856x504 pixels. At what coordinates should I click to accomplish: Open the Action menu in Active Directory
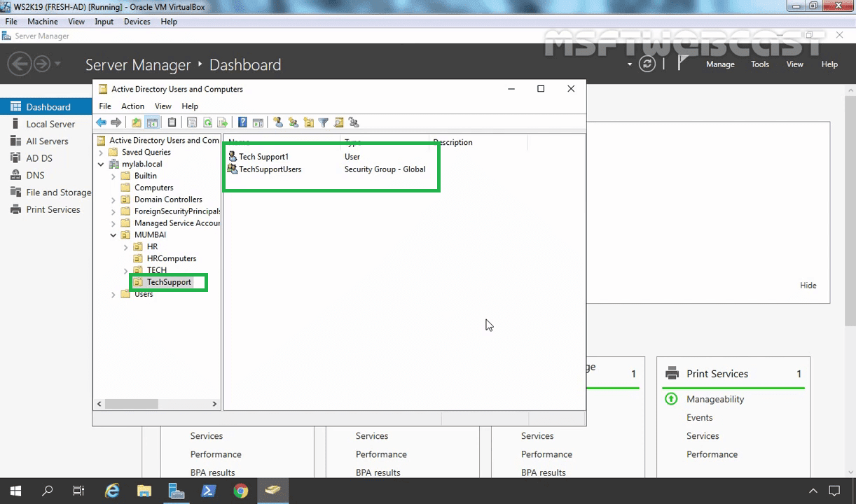point(132,106)
